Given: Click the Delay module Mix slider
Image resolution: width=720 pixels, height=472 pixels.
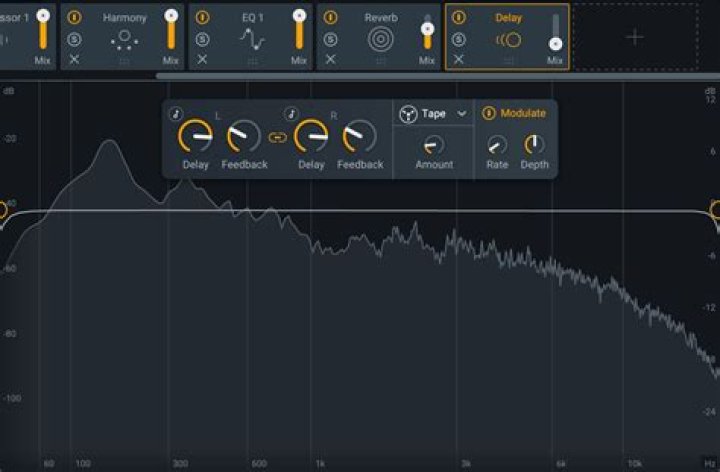Looking at the screenshot, I should (555, 33).
